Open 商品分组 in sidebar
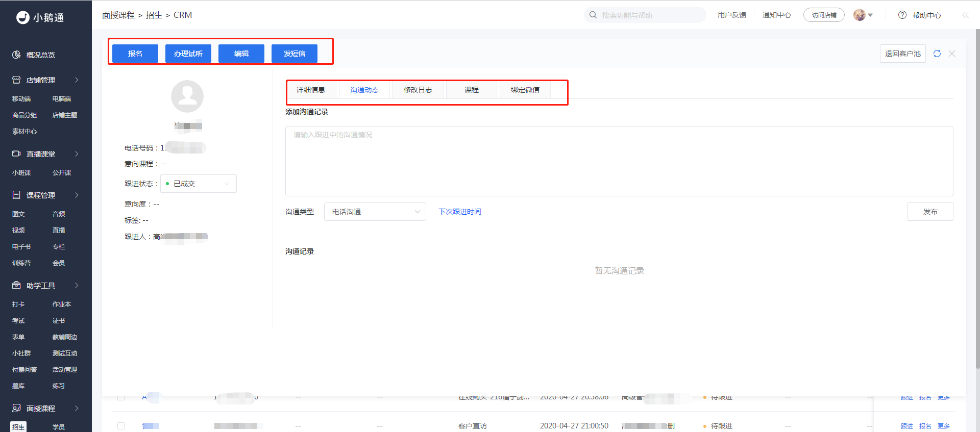Image resolution: width=980 pixels, height=432 pixels. 24,115
